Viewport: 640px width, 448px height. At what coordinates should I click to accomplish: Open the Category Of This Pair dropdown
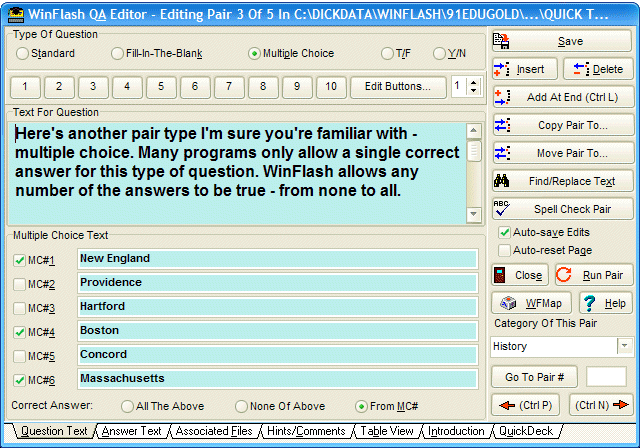[x=624, y=346]
